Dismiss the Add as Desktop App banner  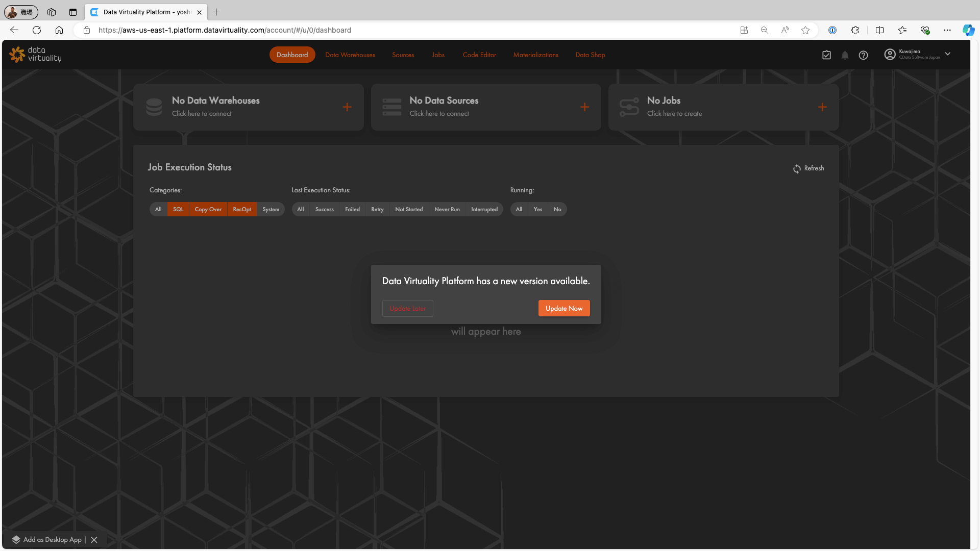coord(94,540)
